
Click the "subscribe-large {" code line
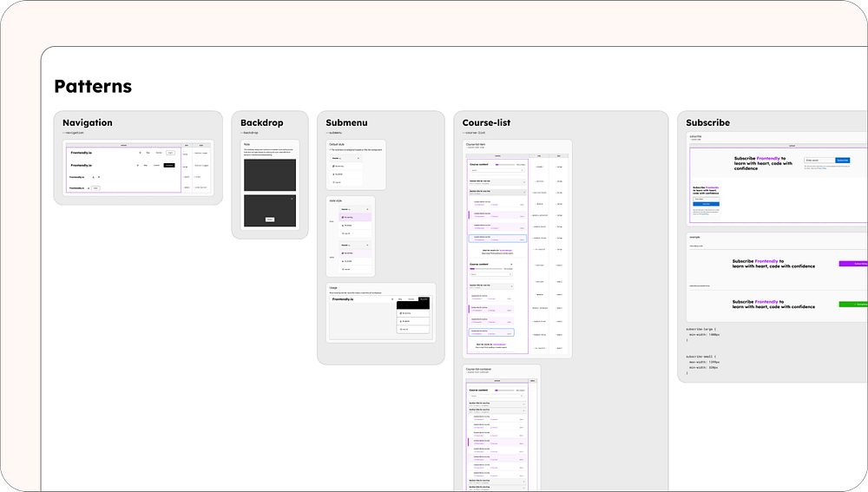tap(700, 329)
